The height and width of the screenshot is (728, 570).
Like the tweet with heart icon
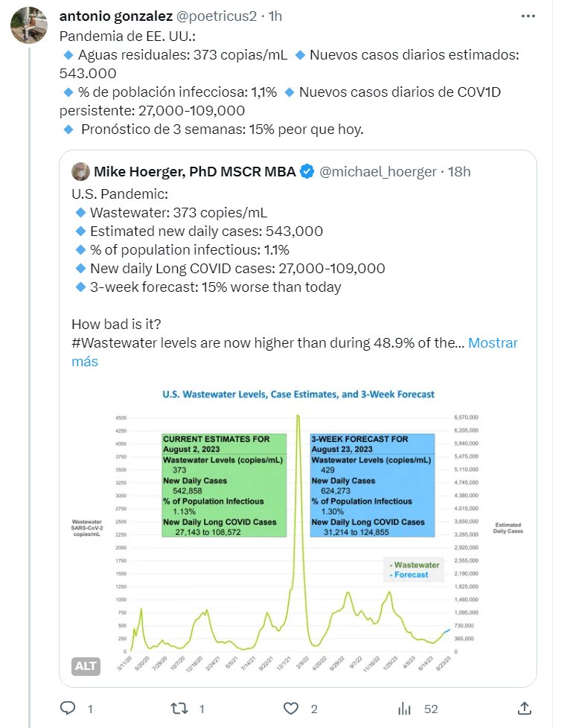click(x=291, y=708)
